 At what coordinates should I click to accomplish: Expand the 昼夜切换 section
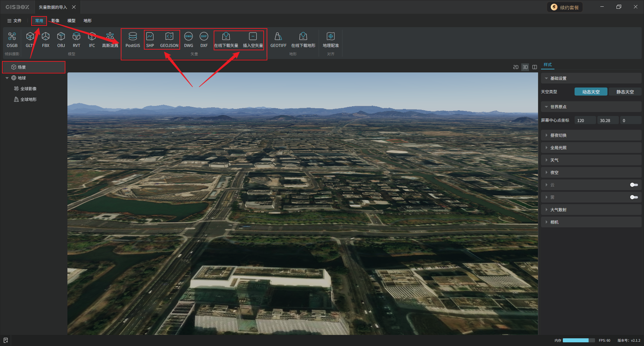(x=558, y=135)
